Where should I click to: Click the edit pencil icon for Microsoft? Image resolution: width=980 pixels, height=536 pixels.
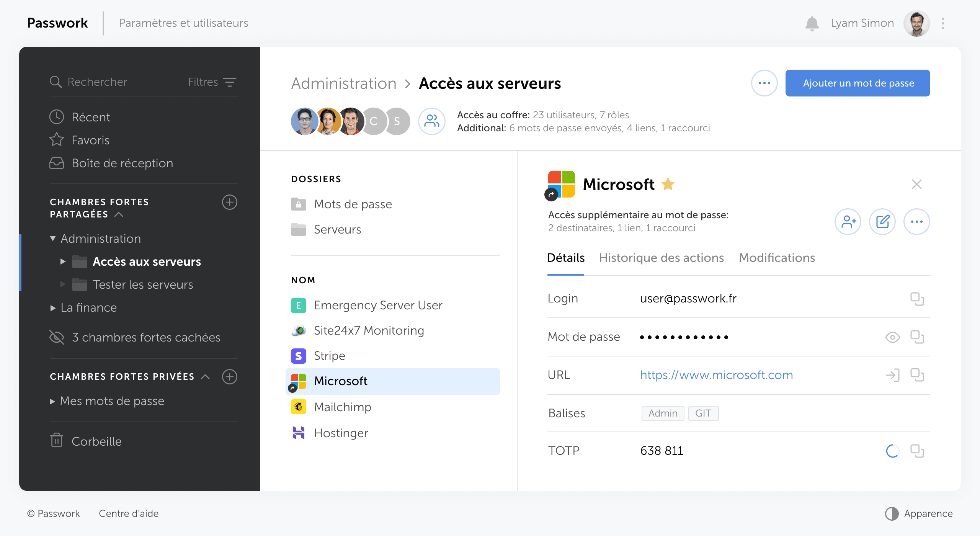883,221
